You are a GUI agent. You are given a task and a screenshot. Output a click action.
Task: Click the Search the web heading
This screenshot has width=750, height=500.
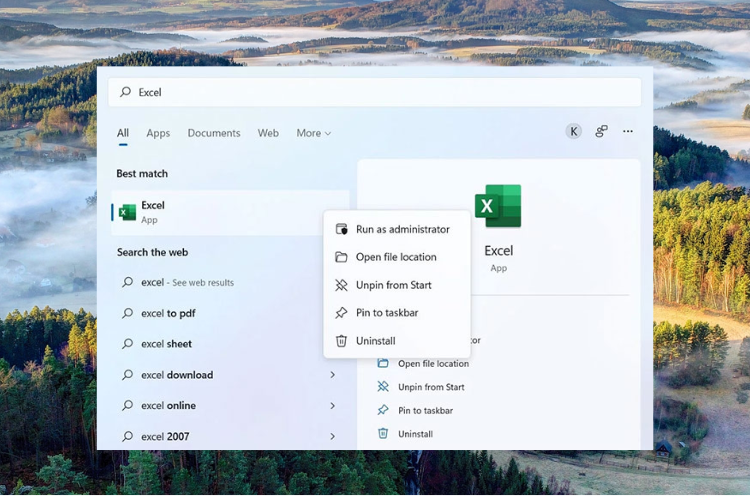153,252
